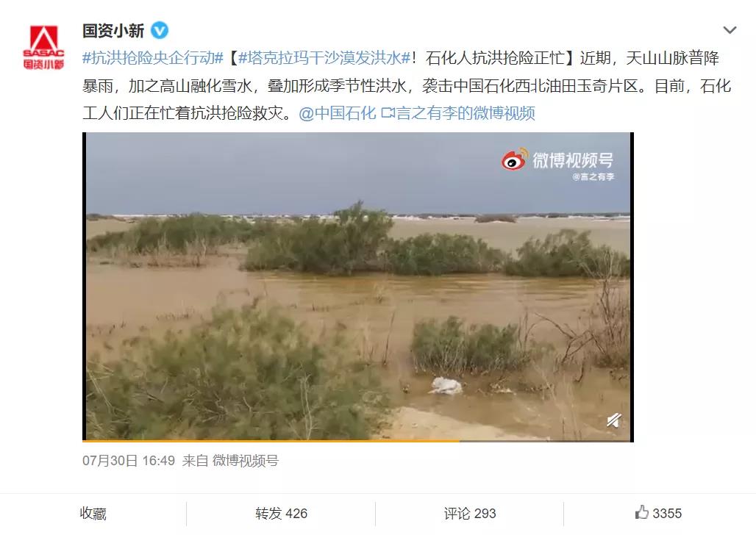Like the post via thumbs-up icon
The height and width of the screenshot is (535, 756).
pyautogui.click(x=642, y=512)
